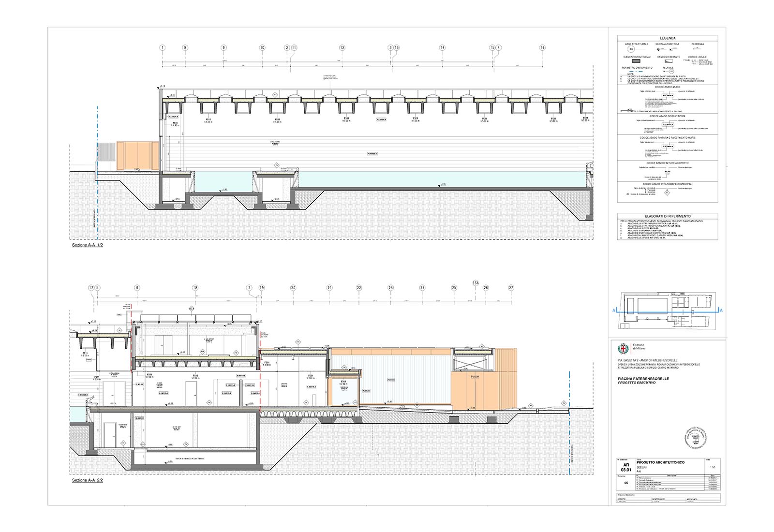
Task: Click grid axis bubble 20
Action: click(293, 288)
